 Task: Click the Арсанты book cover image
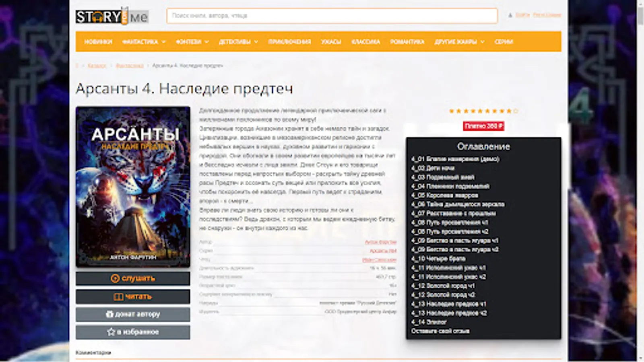tap(133, 187)
